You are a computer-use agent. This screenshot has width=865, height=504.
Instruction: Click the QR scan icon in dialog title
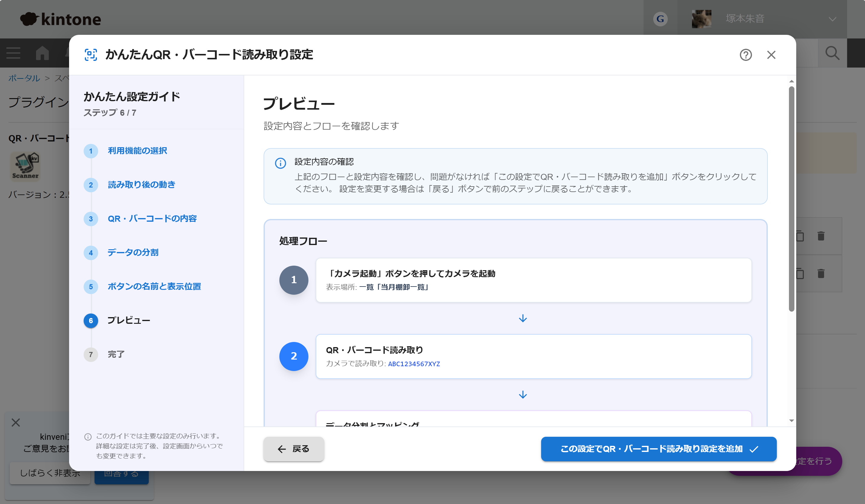(x=91, y=55)
